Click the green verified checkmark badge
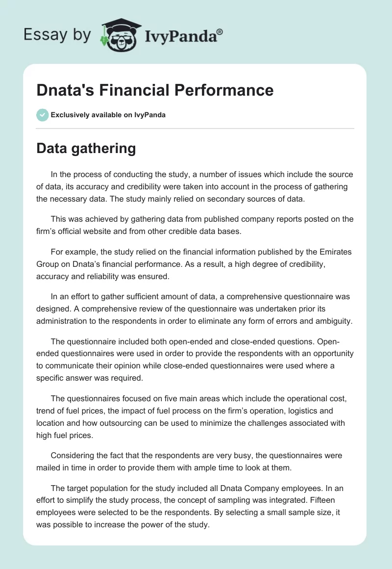392x569 pixels. tap(42, 115)
